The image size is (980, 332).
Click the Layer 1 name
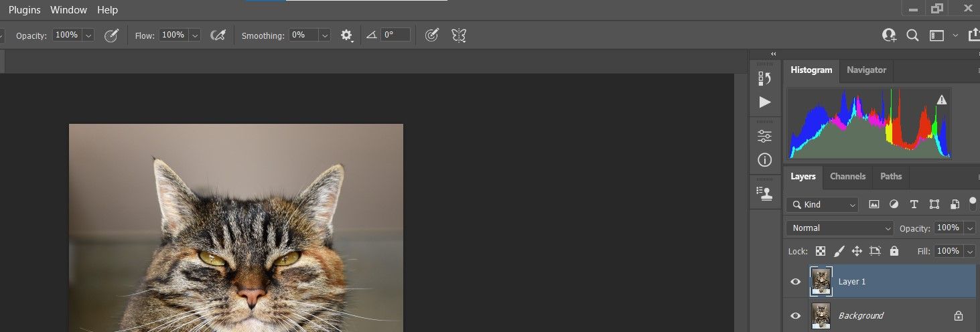pyautogui.click(x=852, y=282)
